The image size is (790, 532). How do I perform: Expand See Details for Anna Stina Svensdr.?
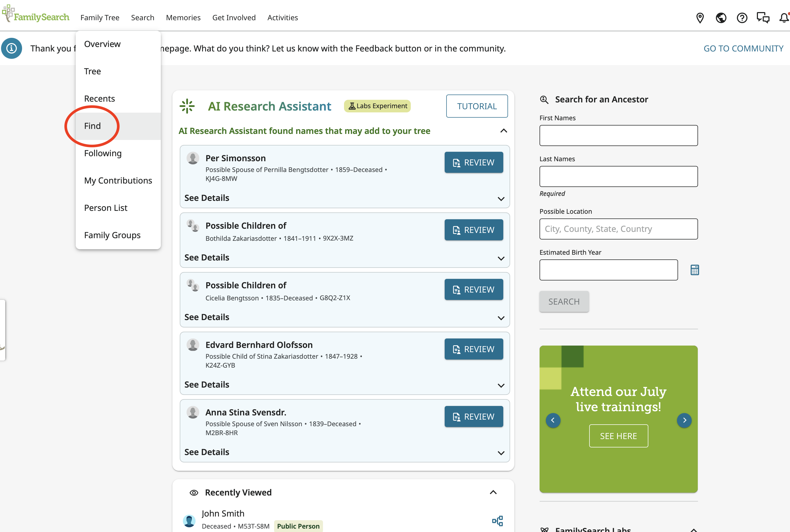(x=501, y=453)
